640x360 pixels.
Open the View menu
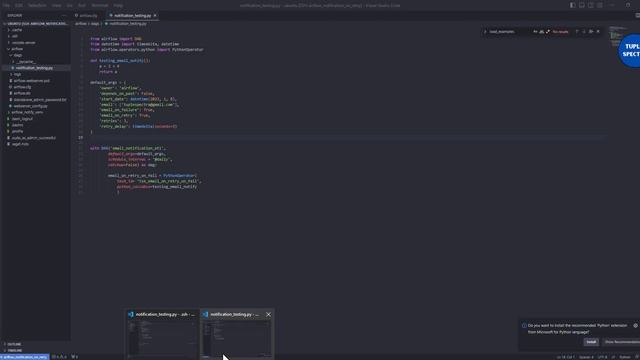[57, 5]
